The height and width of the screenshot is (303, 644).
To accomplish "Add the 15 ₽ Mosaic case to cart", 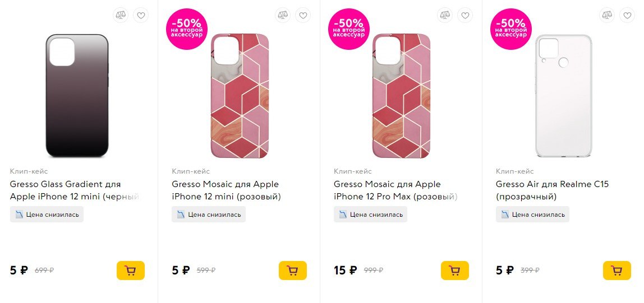I will [455, 271].
